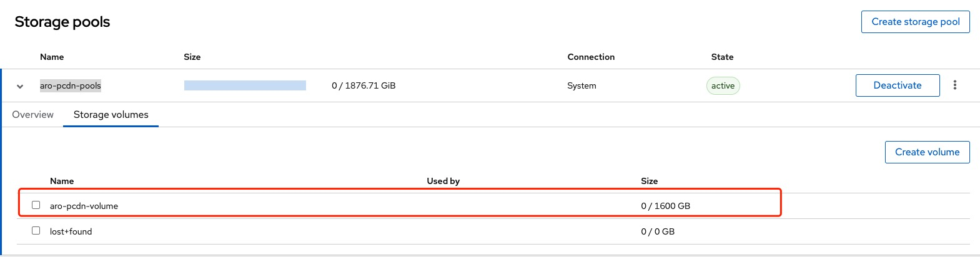This screenshot has width=980, height=257.
Task: Tick the lost+found volume checkbox
Action: point(36,231)
